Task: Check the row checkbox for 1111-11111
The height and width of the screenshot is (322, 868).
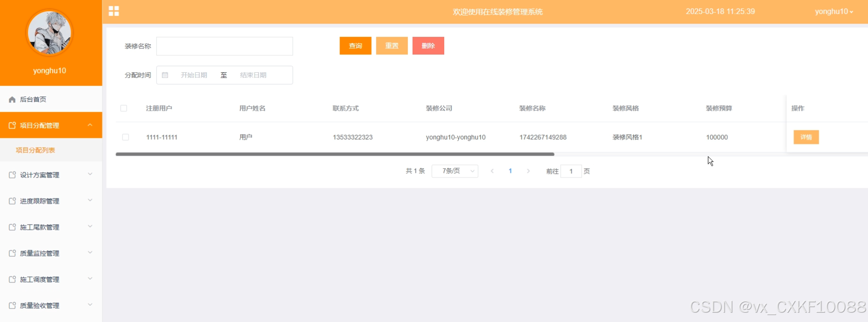Action: [x=125, y=137]
